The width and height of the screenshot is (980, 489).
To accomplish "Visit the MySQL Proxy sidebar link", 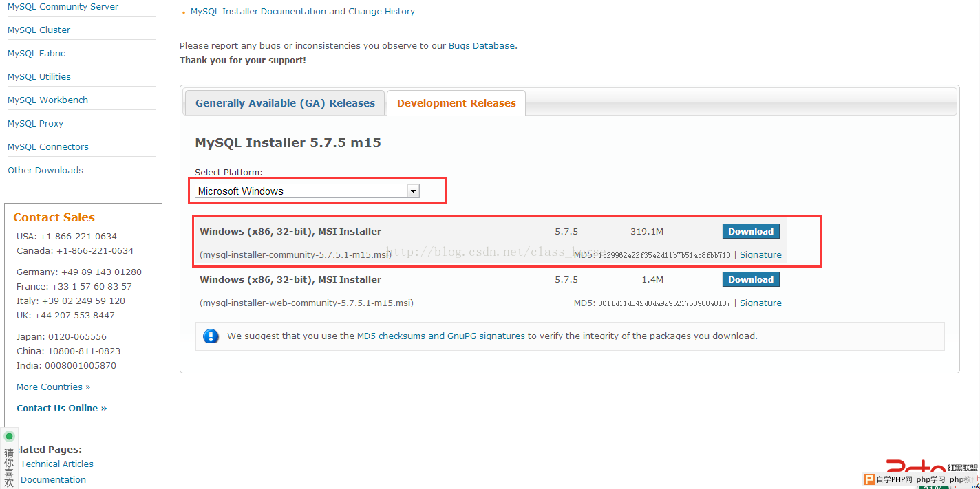I will [35, 124].
